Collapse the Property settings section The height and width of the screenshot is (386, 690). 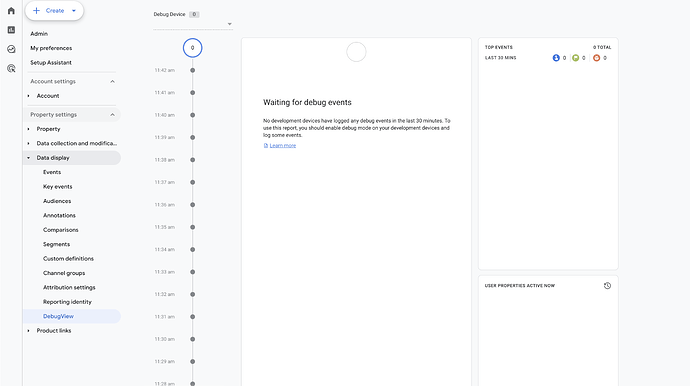tap(112, 114)
